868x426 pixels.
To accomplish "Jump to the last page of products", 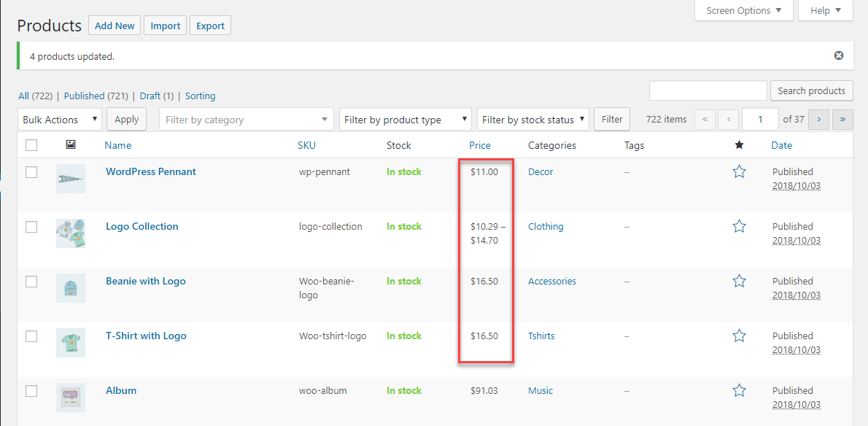I will point(842,119).
